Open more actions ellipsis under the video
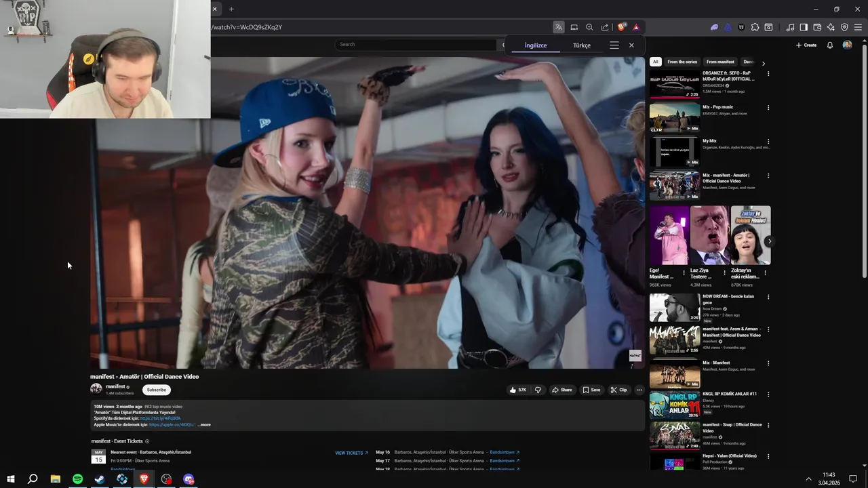 pos(639,390)
